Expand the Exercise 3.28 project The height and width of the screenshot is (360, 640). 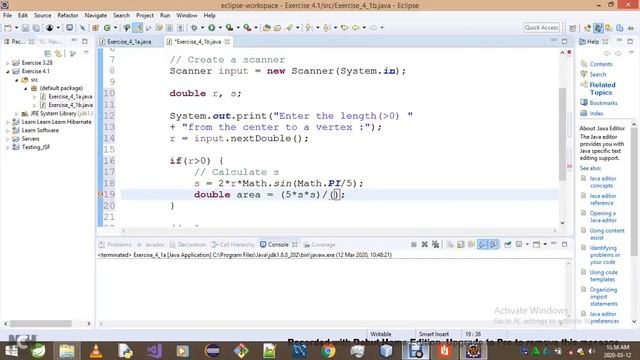point(7,63)
